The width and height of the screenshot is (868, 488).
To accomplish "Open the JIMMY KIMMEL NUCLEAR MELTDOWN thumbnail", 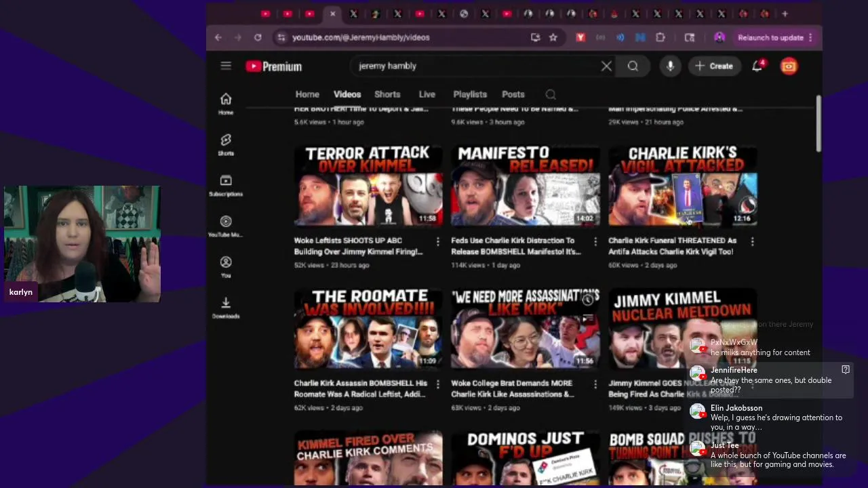I will pos(683,329).
